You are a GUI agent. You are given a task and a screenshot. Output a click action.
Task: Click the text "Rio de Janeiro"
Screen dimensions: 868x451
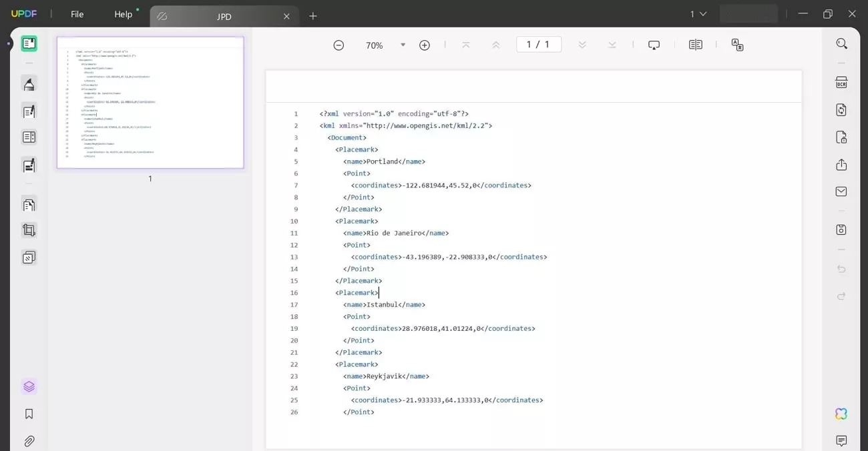tap(395, 234)
